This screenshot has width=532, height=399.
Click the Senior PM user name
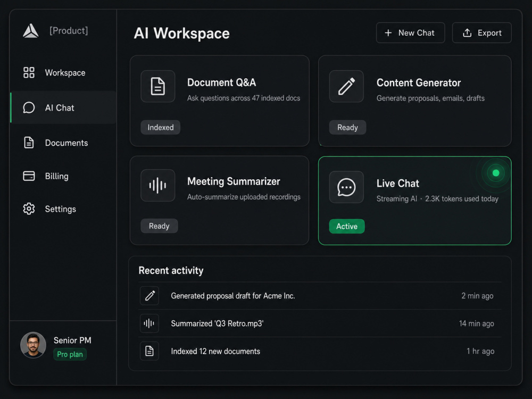coord(72,340)
